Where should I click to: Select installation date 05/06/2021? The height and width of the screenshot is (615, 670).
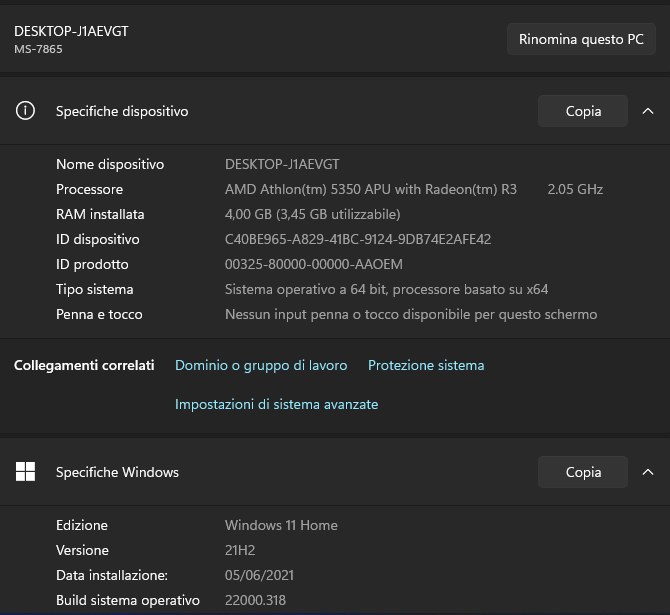click(x=259, y=575)
